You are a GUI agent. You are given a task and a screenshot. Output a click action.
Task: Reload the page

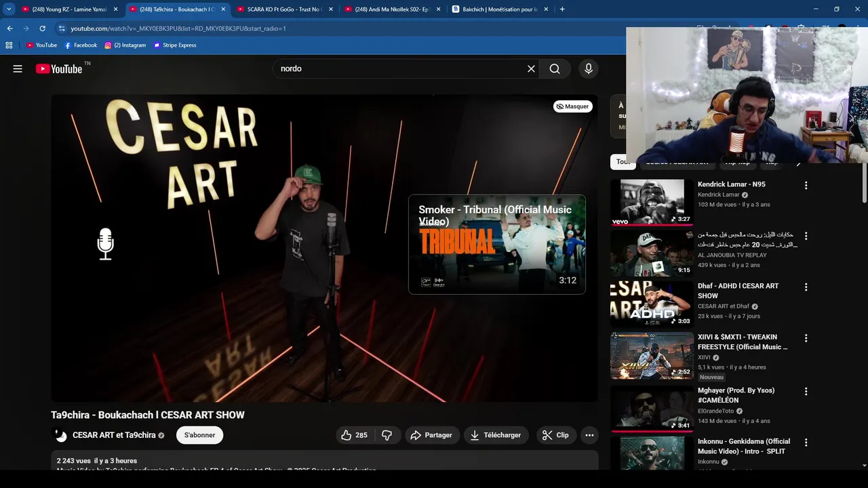[42, 28]
